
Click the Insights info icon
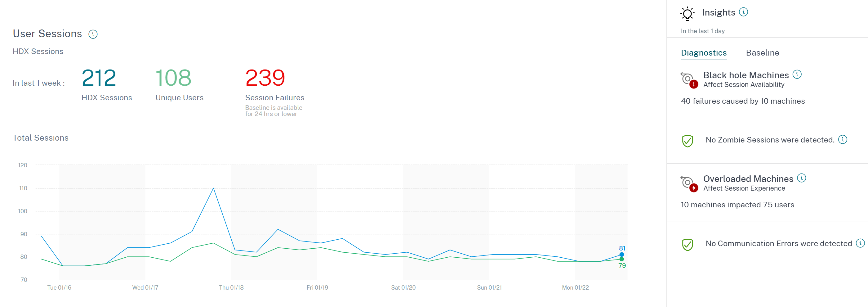pos(743,12)
